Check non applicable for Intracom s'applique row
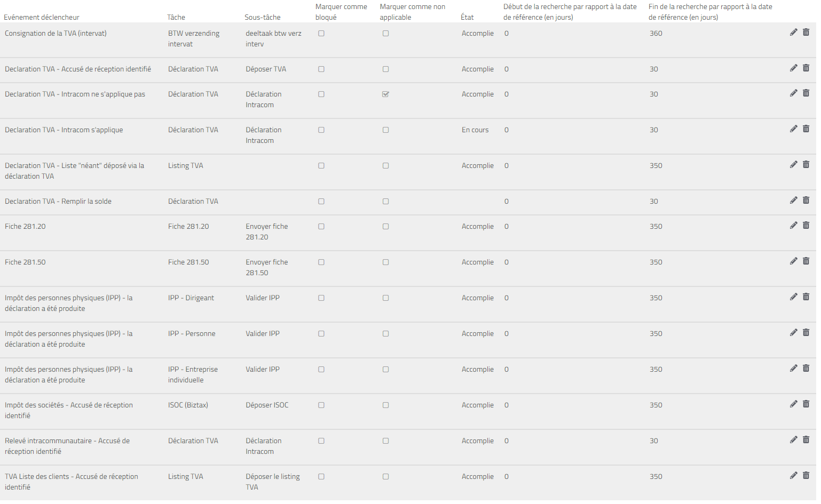Image resolution: width=821 pixels, height=504 pixels. coord(385,130)
